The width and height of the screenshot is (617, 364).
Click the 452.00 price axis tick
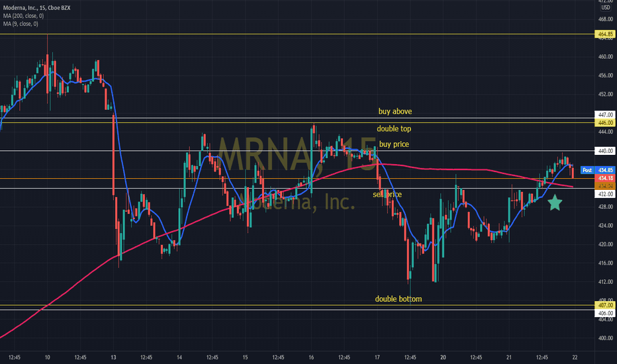(605, 94)
